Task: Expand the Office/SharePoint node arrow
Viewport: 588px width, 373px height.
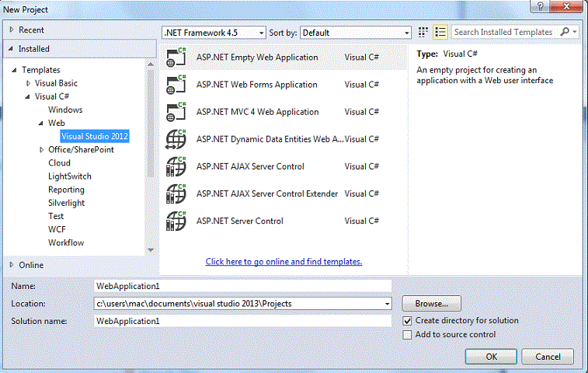Action: [x=41, y=150]
